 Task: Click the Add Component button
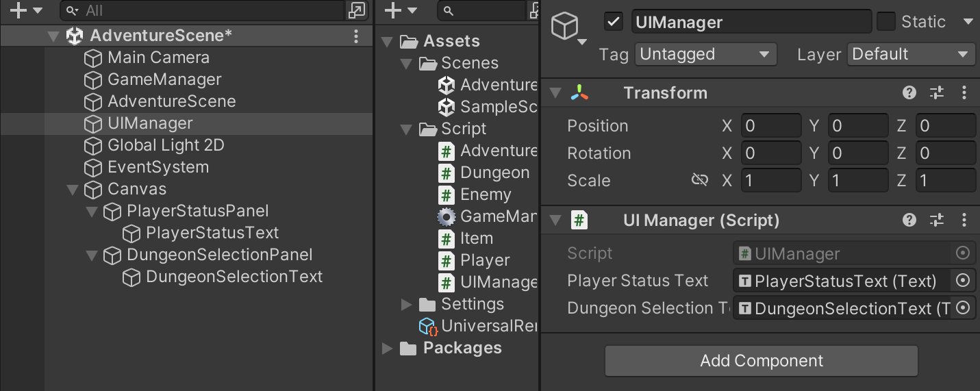tap(761, 361)
